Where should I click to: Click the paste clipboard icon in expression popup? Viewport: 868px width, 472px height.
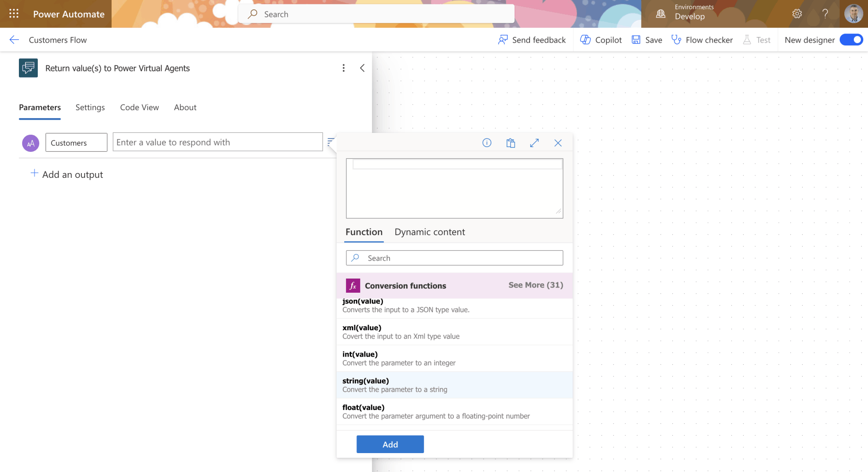tap(511, 143)
